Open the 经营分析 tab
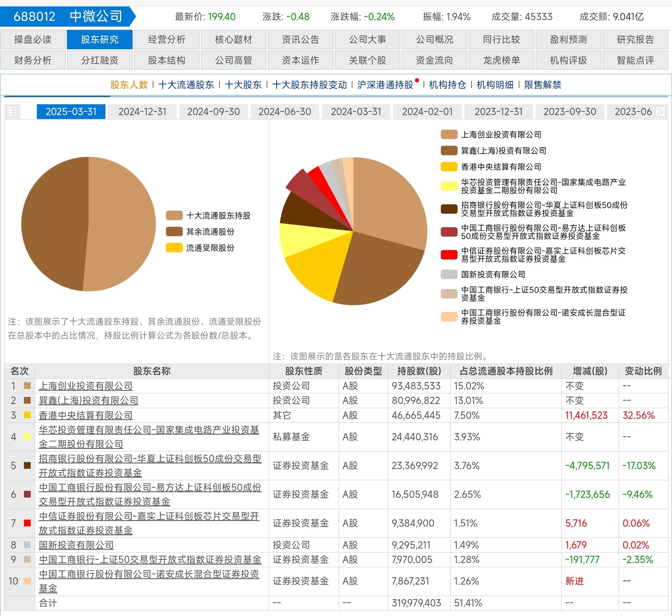This screenshot has height=616, width=672. point(167,40)
